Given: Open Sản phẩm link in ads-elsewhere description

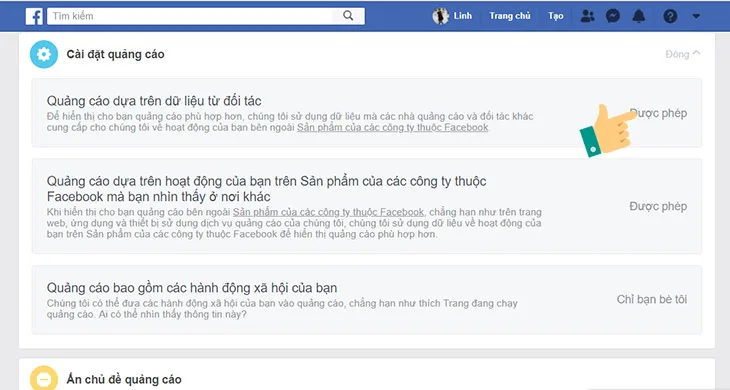Looking at the screenshot, I should (x=329, y=212).
